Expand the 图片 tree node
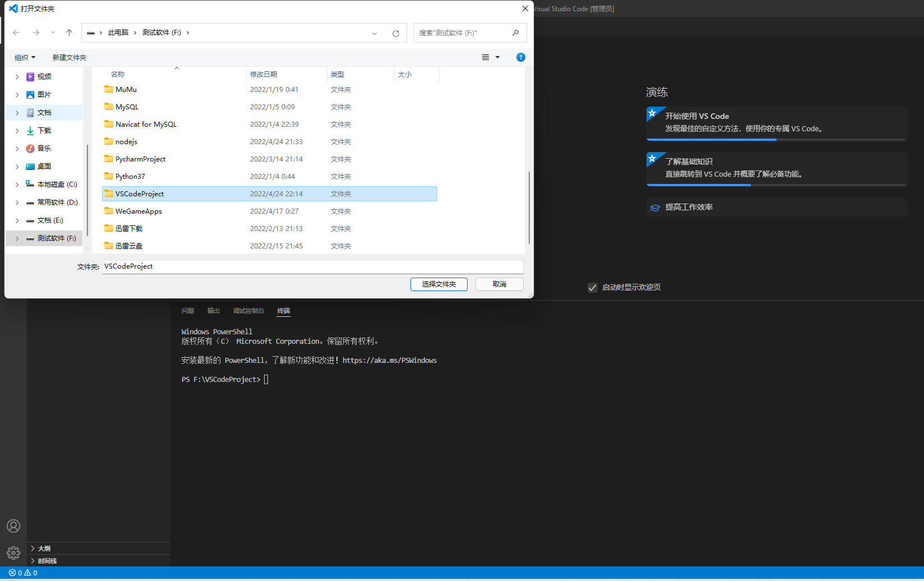 tap(17, 95)
